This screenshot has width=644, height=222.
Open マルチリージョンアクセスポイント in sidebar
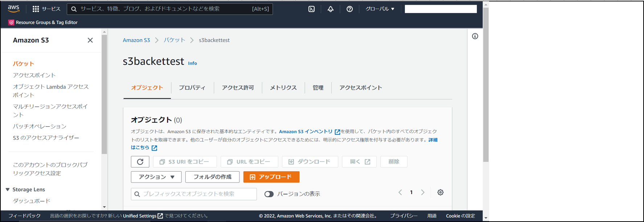click(50, 110)
